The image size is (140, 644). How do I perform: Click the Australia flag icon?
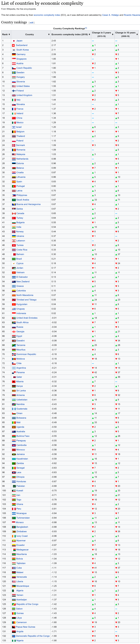14,431
